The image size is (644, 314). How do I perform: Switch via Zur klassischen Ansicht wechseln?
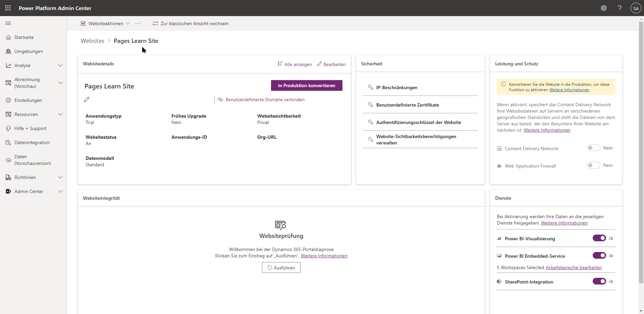191,23
